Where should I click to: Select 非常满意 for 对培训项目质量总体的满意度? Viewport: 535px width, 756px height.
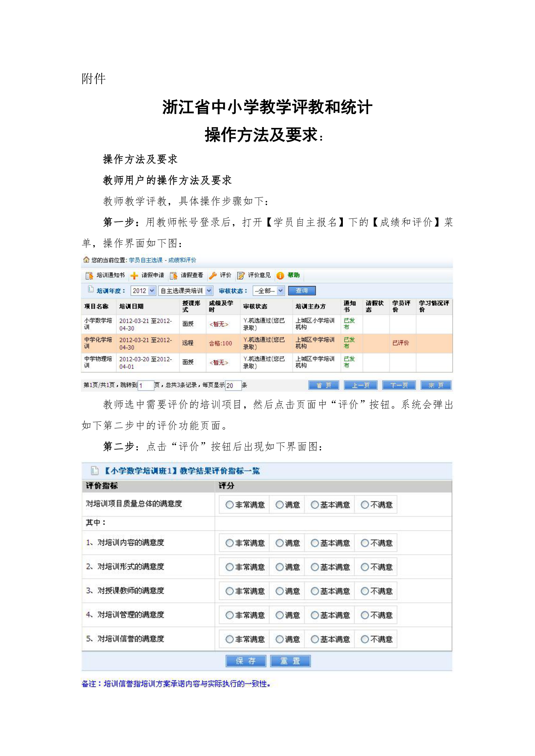click(x=229, y=505)
